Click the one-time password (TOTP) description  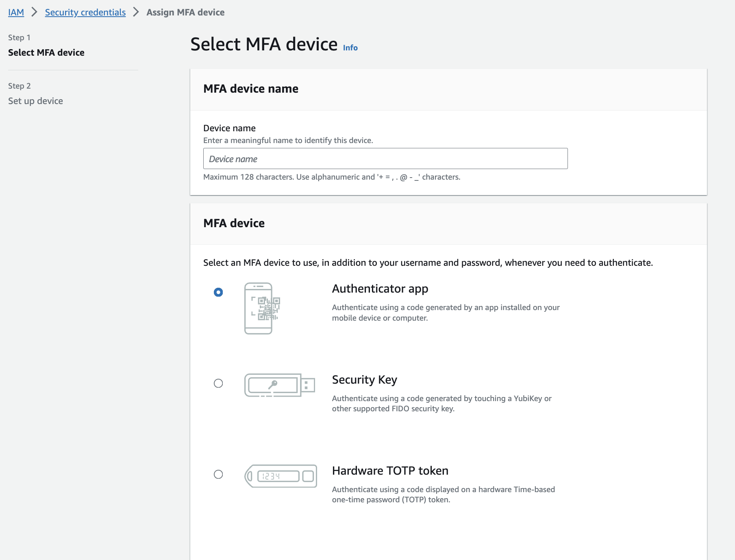[x=444, y=495]
